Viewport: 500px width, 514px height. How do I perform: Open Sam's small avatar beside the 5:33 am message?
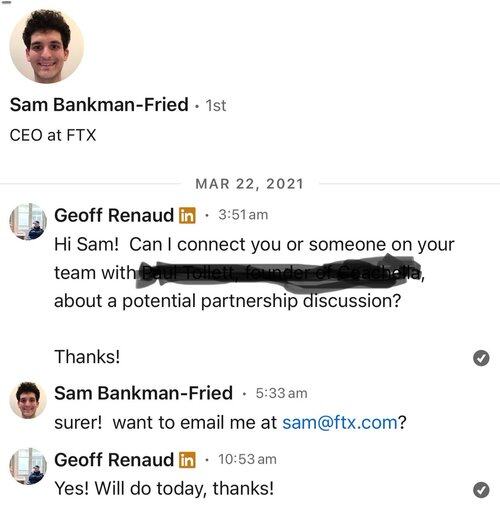[x=28, y=400]
